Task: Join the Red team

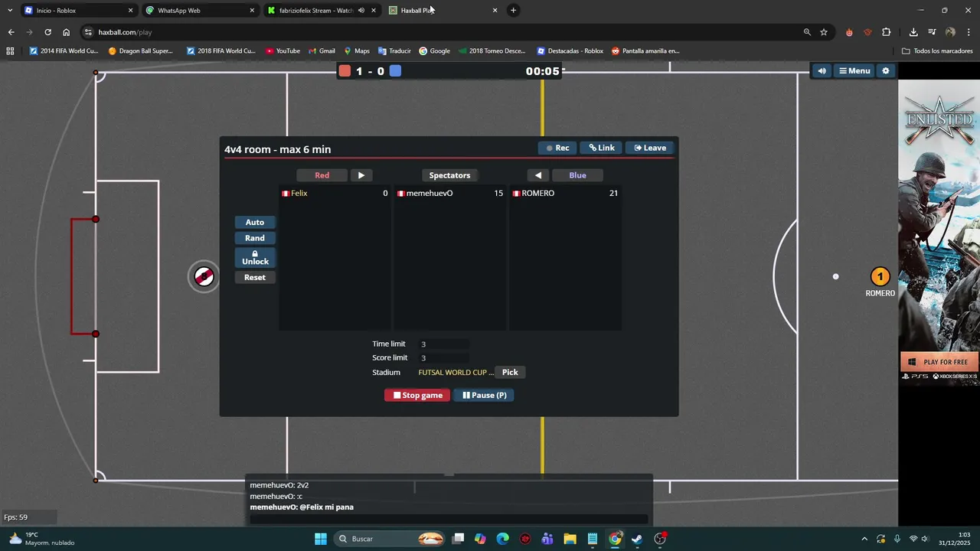Action: [322, 175]
